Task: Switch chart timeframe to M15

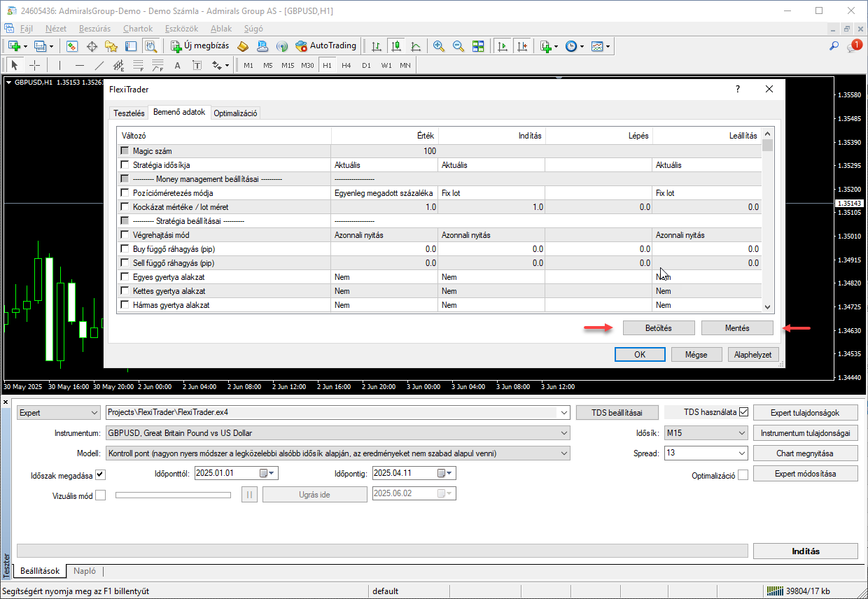Action: click(288, 65)
